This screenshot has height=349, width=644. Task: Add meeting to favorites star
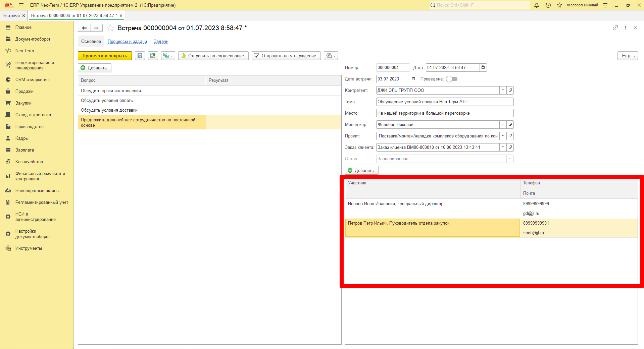tap(110, 28)
